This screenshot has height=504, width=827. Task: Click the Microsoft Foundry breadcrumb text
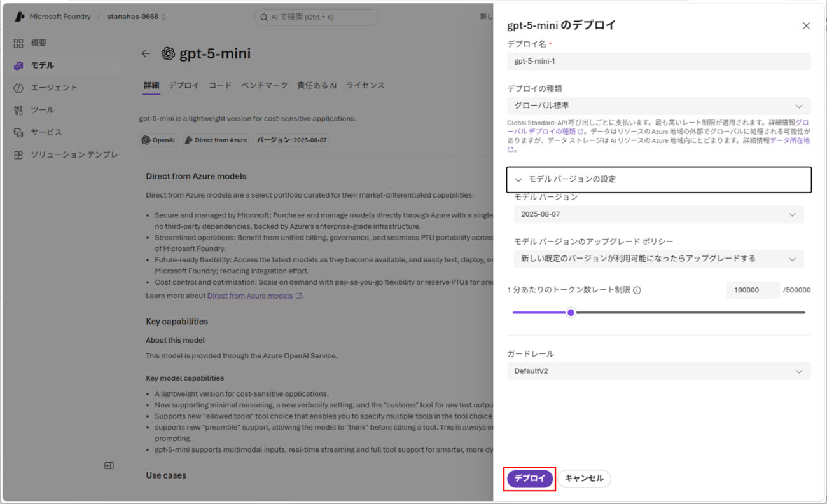pyautogui.click(x=60, y=17)
